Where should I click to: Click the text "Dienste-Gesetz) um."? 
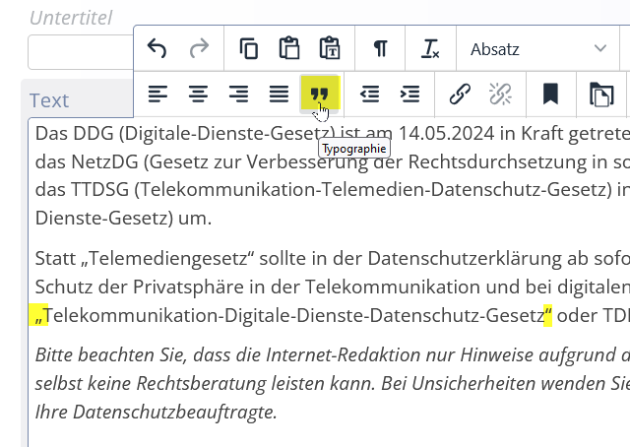click(x=123, y=218)
